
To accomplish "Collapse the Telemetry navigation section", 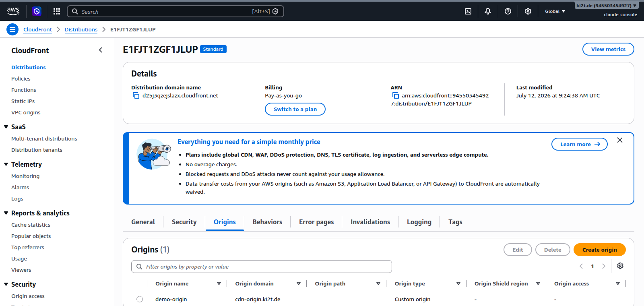I will (x=6, y=164).
